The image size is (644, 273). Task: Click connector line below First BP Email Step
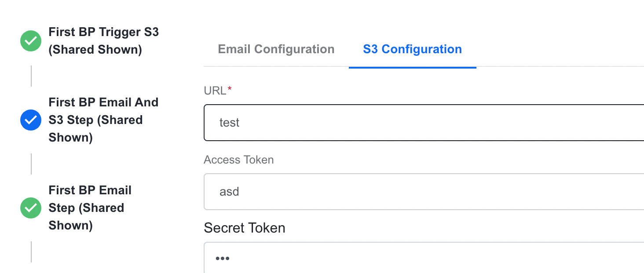click(31, 252)
